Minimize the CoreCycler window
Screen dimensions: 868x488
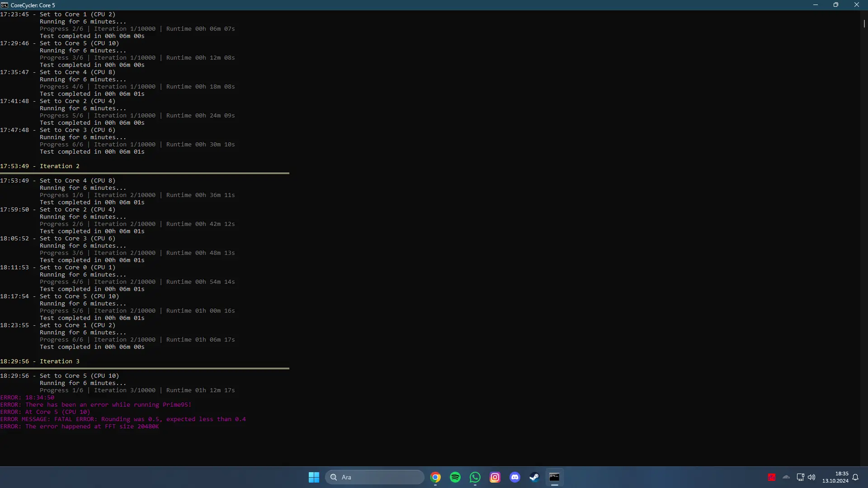(816, 5)
